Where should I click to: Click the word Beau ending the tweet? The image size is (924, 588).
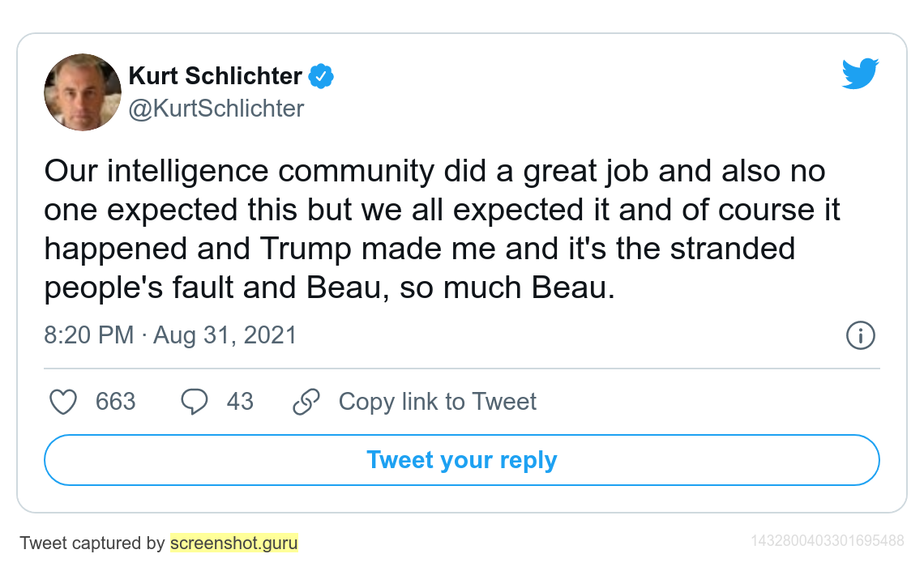coord(569,288)
